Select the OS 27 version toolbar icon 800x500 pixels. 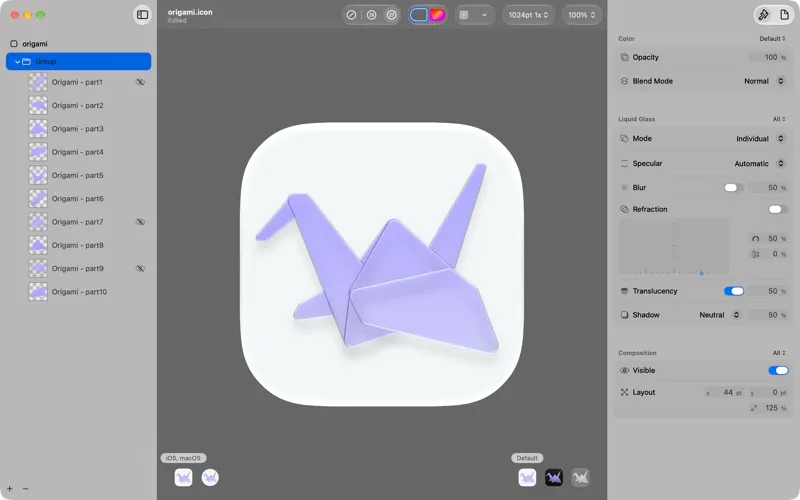tap(391, 15)
